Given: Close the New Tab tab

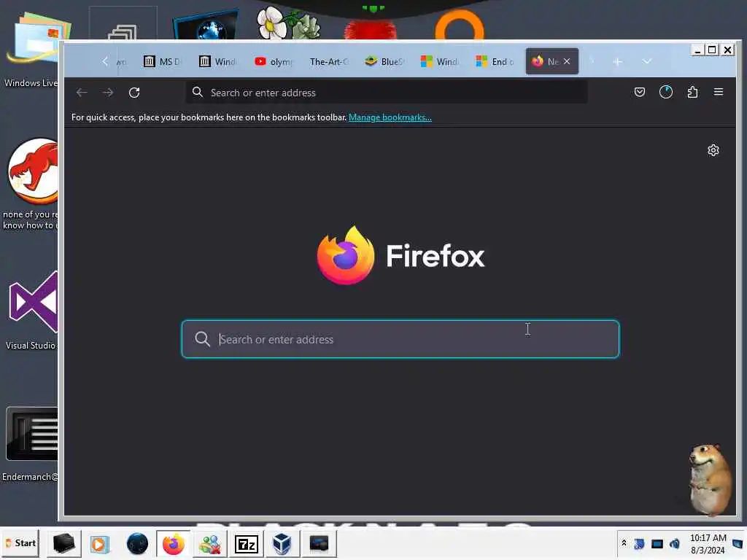Looking at the screenshot, I should (567, 61).
